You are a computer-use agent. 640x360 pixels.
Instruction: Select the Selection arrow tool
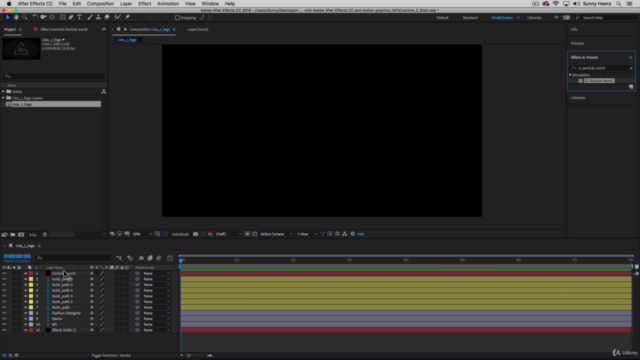pyautogui.click(x=7, y=18)
